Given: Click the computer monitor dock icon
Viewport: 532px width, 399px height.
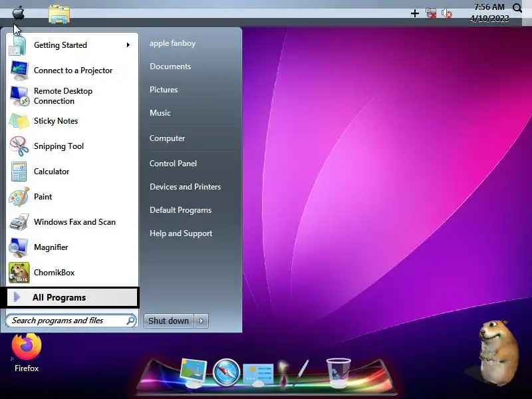Looking at the screenshot, I should (193, 372).
